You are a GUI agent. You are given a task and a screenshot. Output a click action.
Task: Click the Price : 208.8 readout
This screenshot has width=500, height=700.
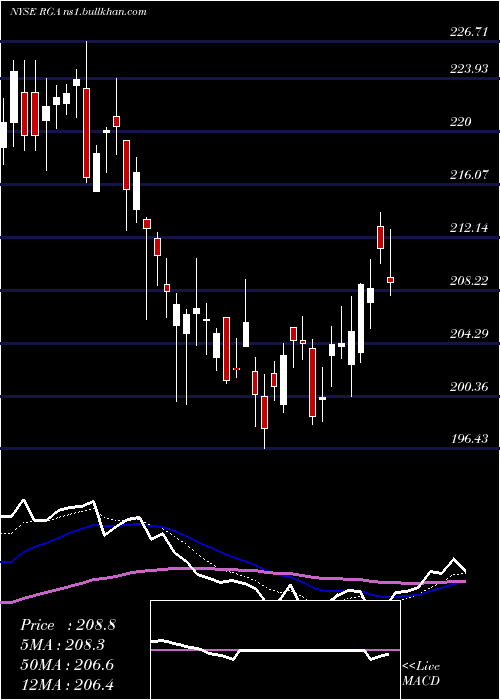click(68, 625)
